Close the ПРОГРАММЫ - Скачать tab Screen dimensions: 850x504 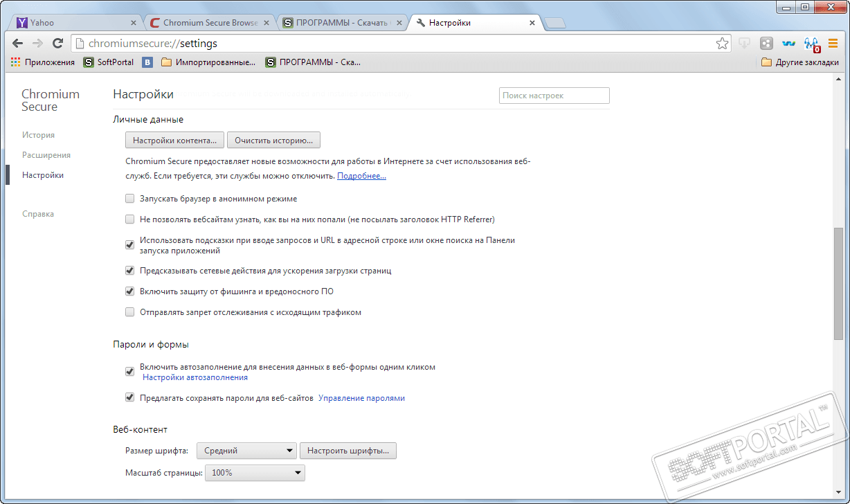coord(400,23)
